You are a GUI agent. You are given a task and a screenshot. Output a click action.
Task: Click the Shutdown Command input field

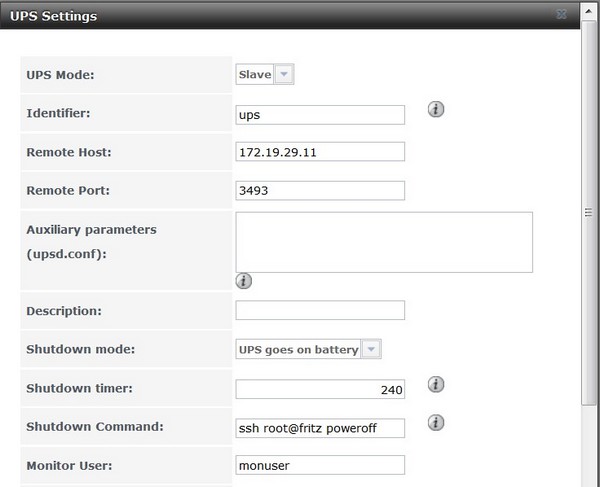(320, 428)
